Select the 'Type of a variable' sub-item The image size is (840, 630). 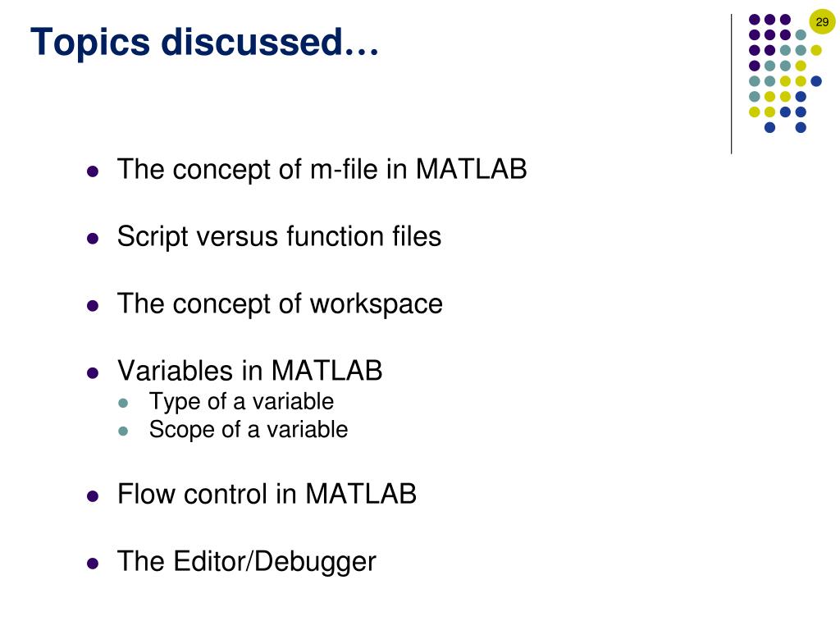(x=242, y=402)
